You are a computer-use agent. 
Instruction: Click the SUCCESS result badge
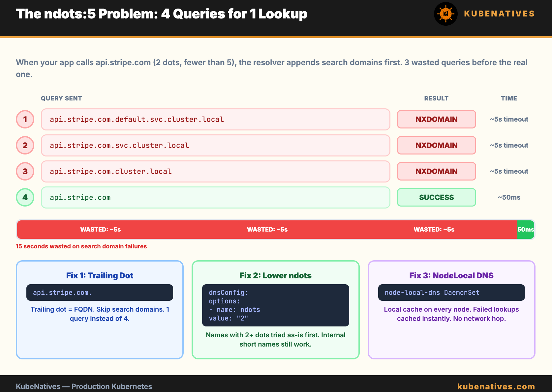[x=436, y=197]
